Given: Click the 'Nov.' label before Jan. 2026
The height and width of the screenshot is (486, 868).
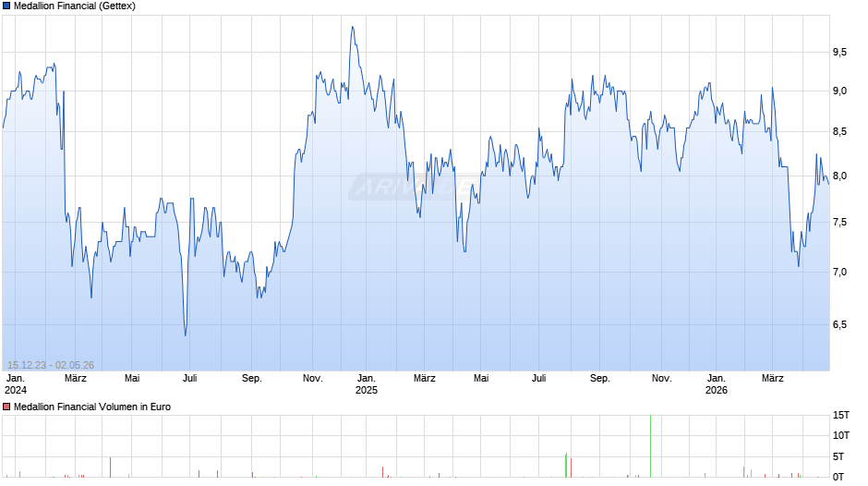Looking at the screenshot, I should pyautogui.click(x=661, y=379).
